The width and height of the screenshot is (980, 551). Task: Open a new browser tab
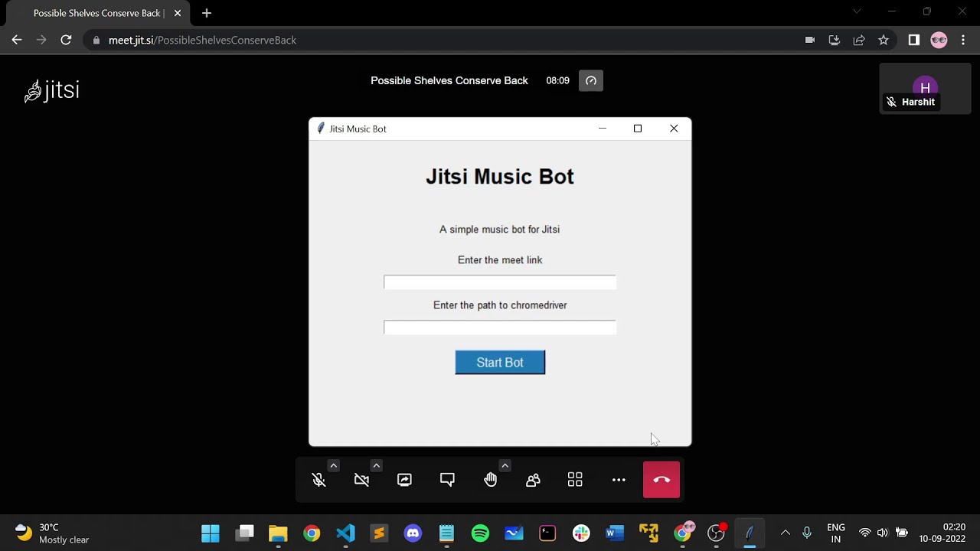(x=207, y=13)
